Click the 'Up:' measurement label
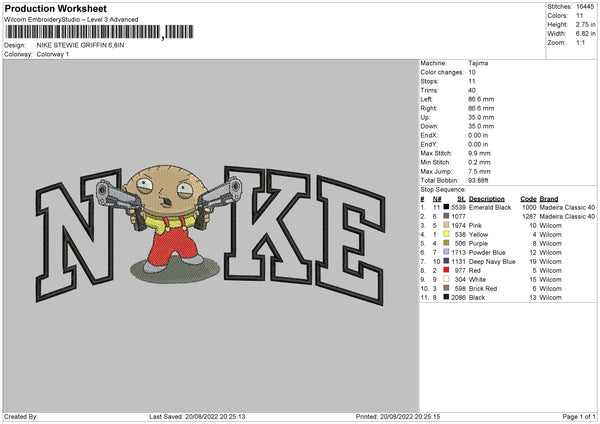The image size is (600, 424). coord(425,117)
